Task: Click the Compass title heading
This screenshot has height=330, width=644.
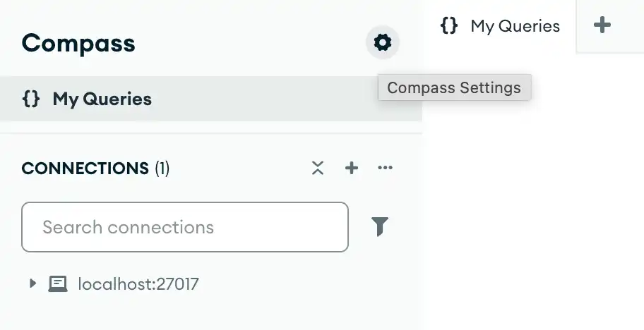Action: tap(78, 44)
